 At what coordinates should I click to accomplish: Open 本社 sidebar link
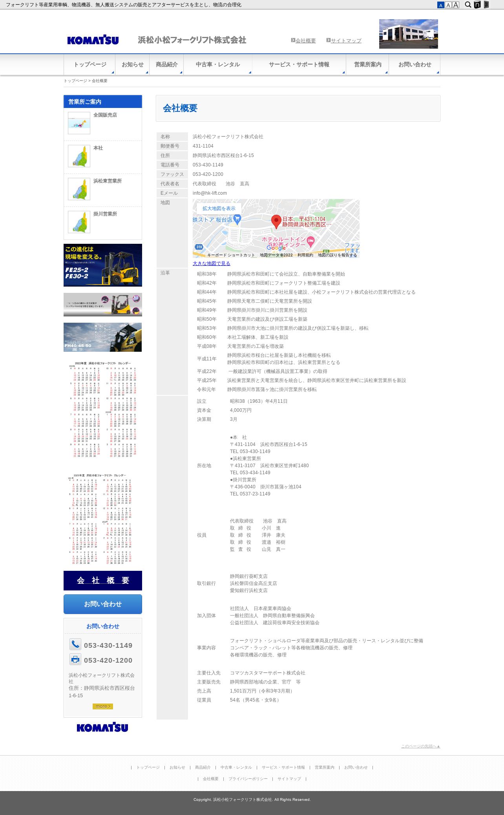[98, 148]
